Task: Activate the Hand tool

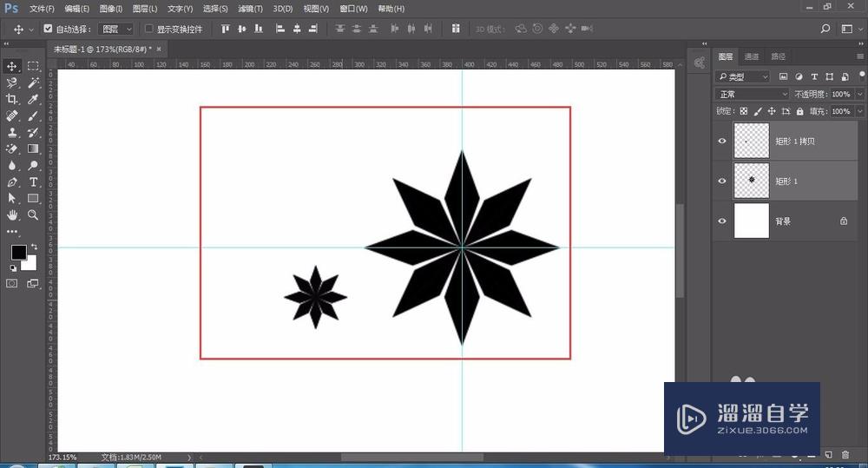Action: pyautogui.click(x=12, y=214)
